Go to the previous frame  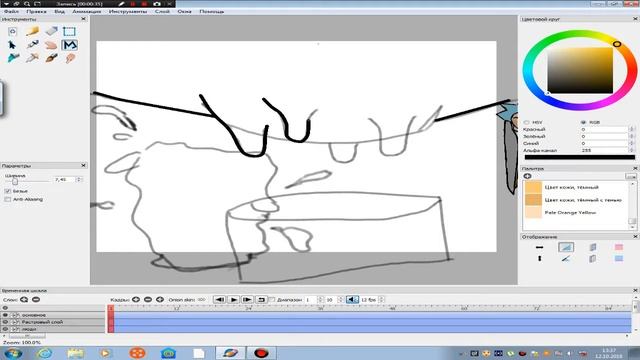220,300
